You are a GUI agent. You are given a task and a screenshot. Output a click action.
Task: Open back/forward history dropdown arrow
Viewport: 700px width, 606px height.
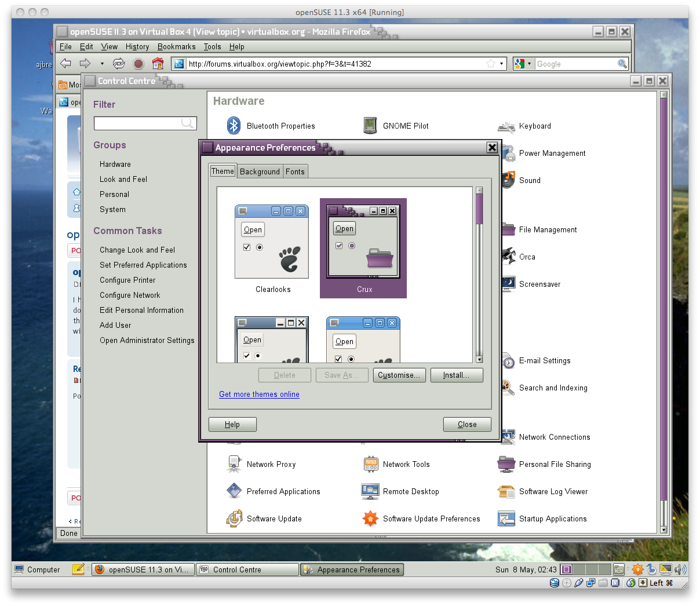coord(102,64)
